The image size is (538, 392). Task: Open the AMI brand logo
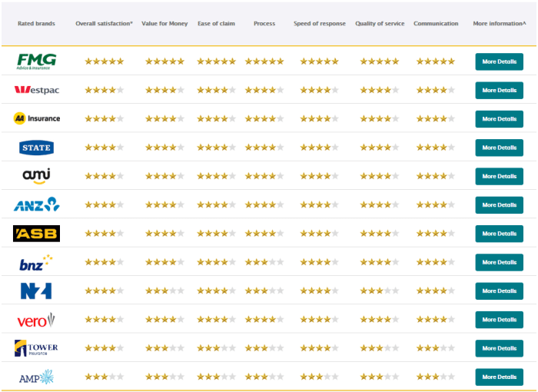(x=36, y=176)
